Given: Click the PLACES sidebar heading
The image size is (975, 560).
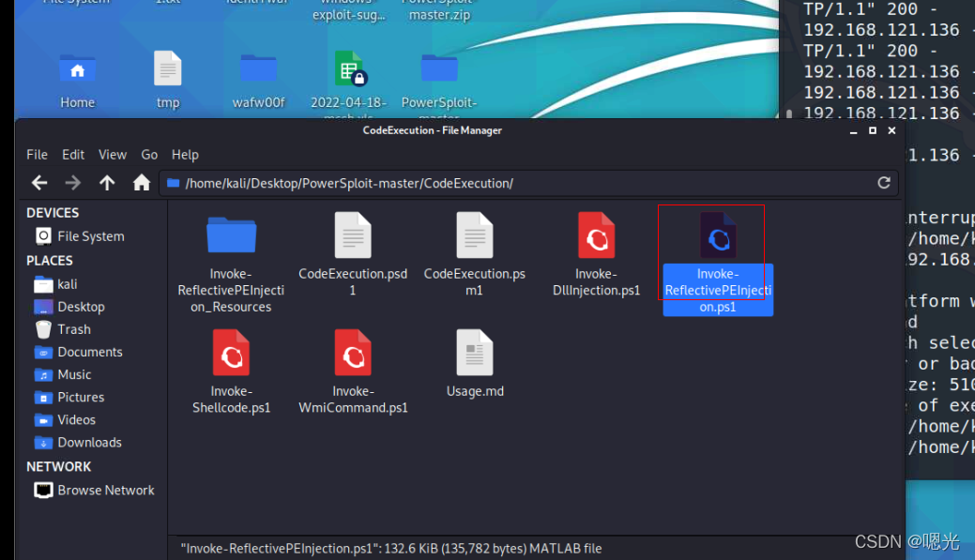Looking at the screenshot, I should coord(50,261).
